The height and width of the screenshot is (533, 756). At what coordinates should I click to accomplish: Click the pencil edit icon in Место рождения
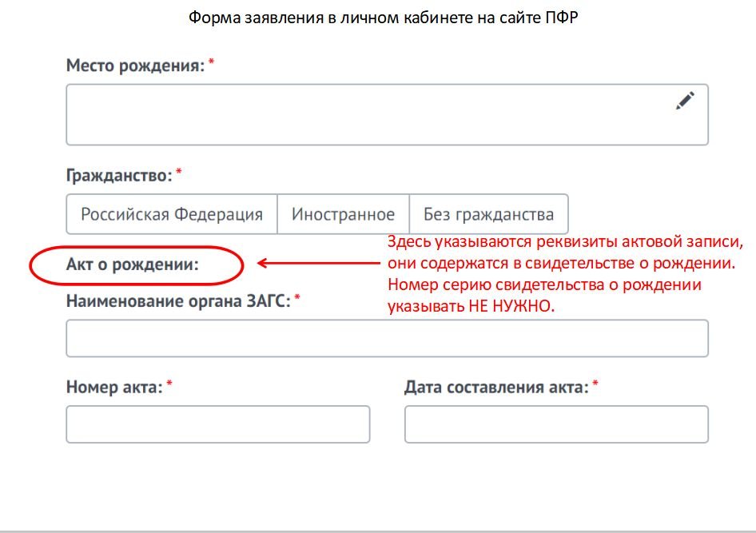685,100
